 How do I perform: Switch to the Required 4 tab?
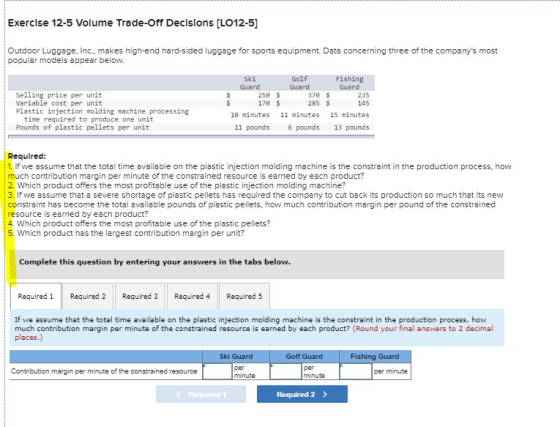tap(192, 296)
